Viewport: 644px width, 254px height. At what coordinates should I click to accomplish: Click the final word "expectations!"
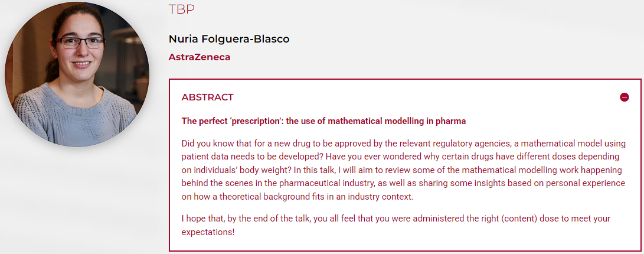208,232
